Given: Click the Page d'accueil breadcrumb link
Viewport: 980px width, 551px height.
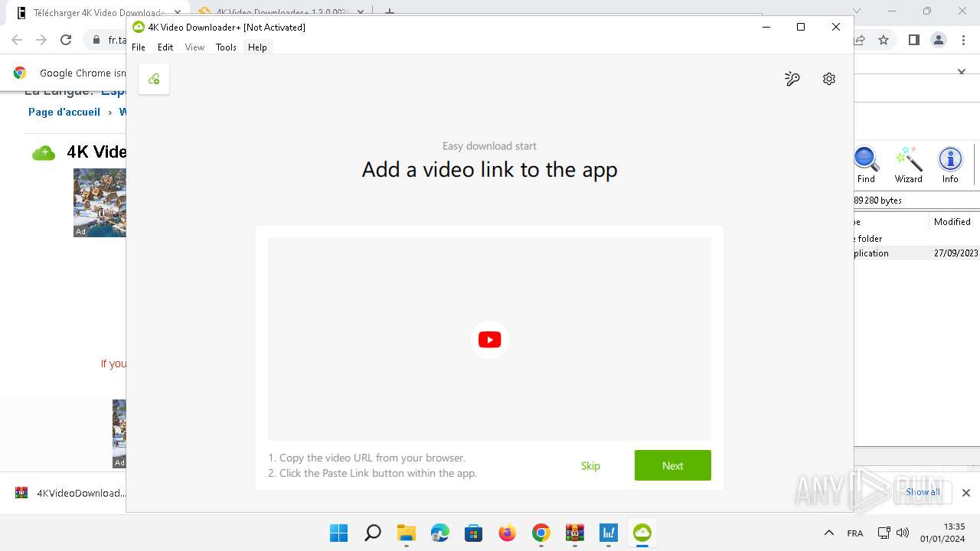Looking at the screenshot, I should 64,112.
